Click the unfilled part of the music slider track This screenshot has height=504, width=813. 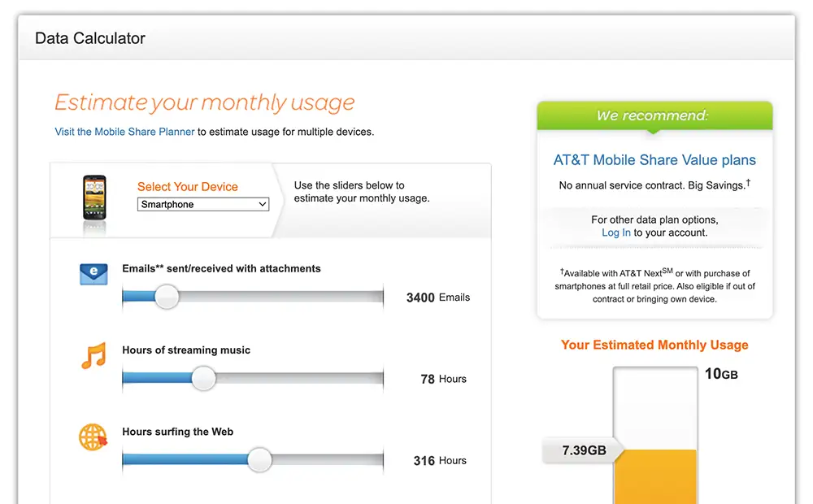point(299,378)
